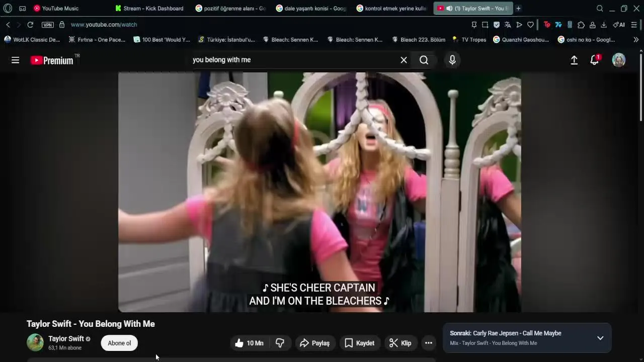Open the ad blocker shield icon
The image size is (644, 362).
pyautogui.click(x=497, y=25)
